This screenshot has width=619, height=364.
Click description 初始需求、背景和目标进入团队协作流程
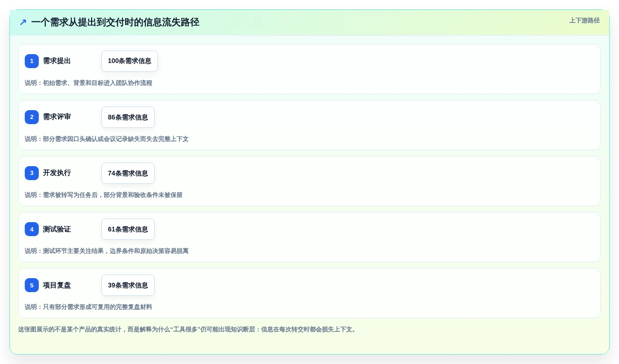(88, 83)
